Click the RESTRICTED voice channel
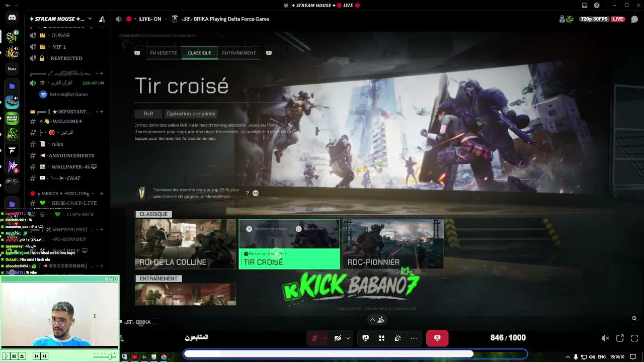Image resolution: width=644 pixels, height=362 pixels. [66, 58]
